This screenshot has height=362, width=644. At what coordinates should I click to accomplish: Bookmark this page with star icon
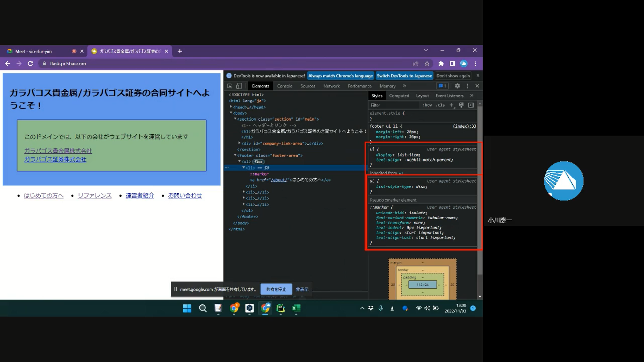[x=427, y=64]
